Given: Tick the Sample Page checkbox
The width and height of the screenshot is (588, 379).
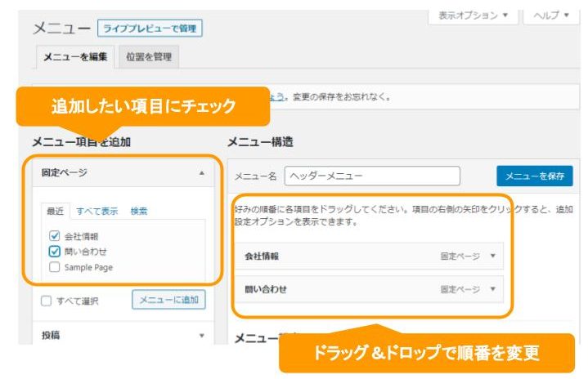Looking at the screenshot, I should [54, 266].
